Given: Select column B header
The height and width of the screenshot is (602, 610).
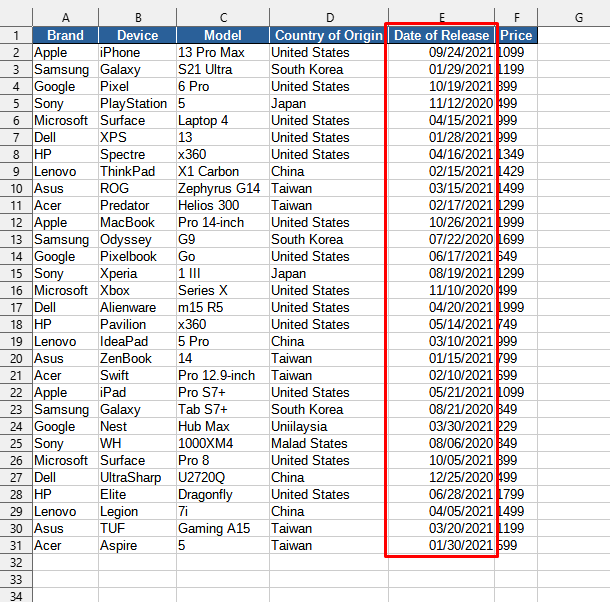Looking at the screenshot, I should [137, 18].
